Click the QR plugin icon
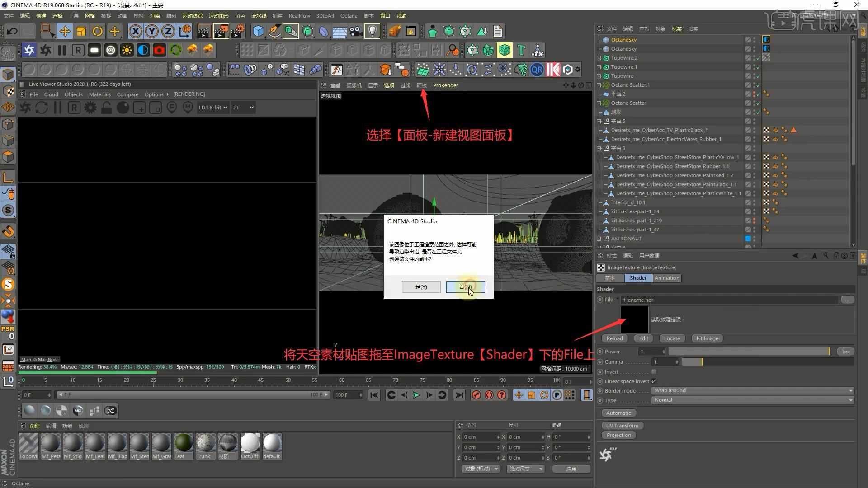This screenshot has height=488, width=868. pyautogui.click(x=537, y=70)
